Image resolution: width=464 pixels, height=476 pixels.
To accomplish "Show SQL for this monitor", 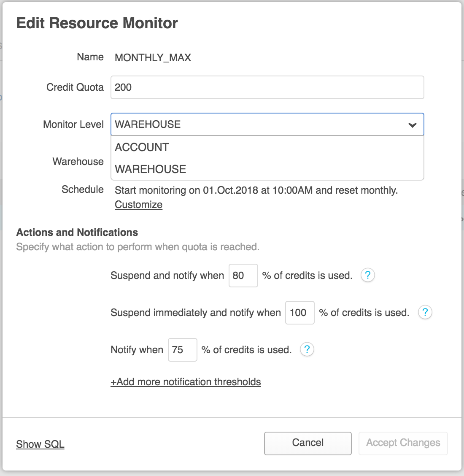I will coord(40,444).
